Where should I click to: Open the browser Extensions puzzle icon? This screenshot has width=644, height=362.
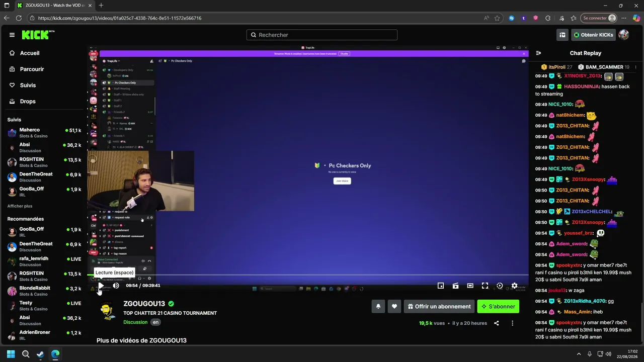tap(548, 18)
